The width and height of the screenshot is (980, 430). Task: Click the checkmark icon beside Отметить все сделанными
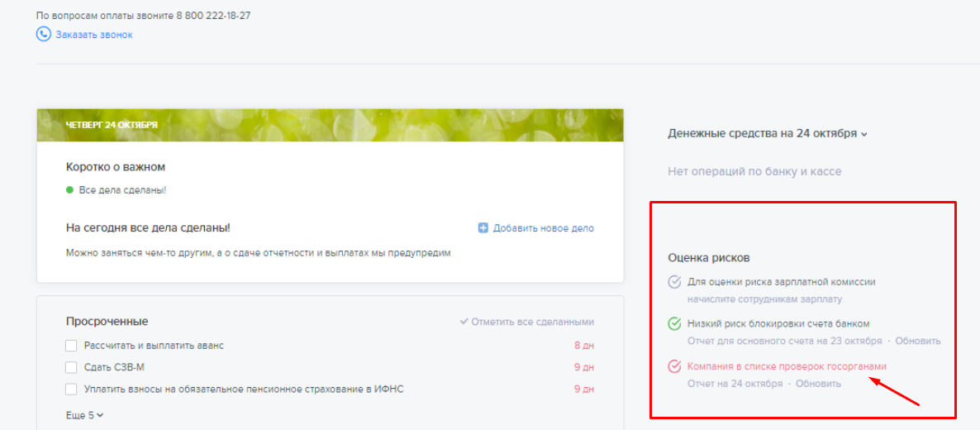[464, 322]
